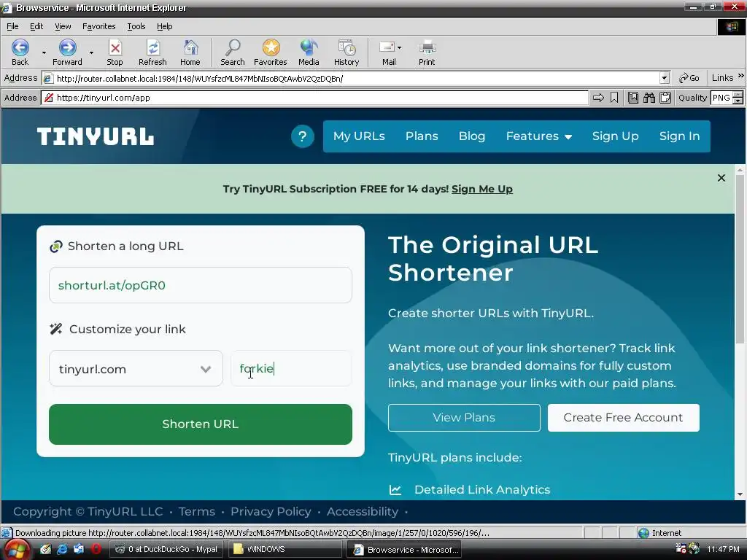This screenshot has width=747, height=560.
Task: Click the View Plans button
Action: [x=464, y=418]
